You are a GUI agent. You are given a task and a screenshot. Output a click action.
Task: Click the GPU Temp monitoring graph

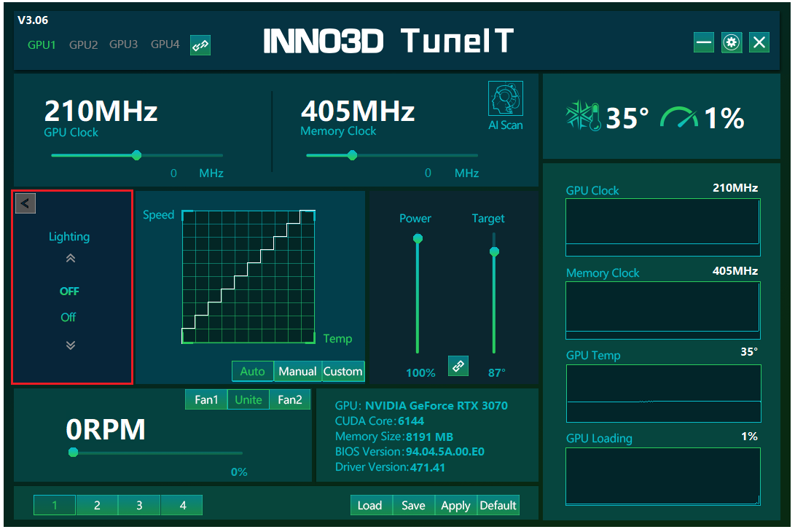(x=663, y=394)
